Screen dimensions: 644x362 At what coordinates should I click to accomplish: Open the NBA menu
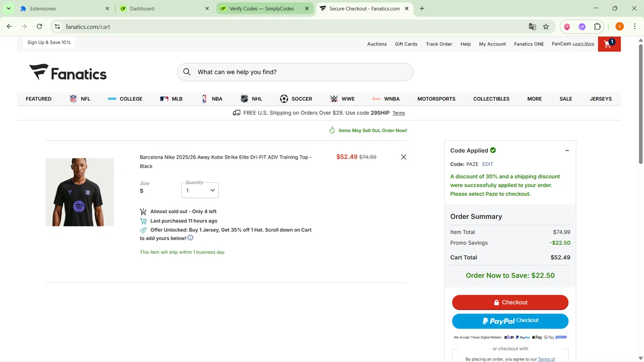click(x=212, y=99)
